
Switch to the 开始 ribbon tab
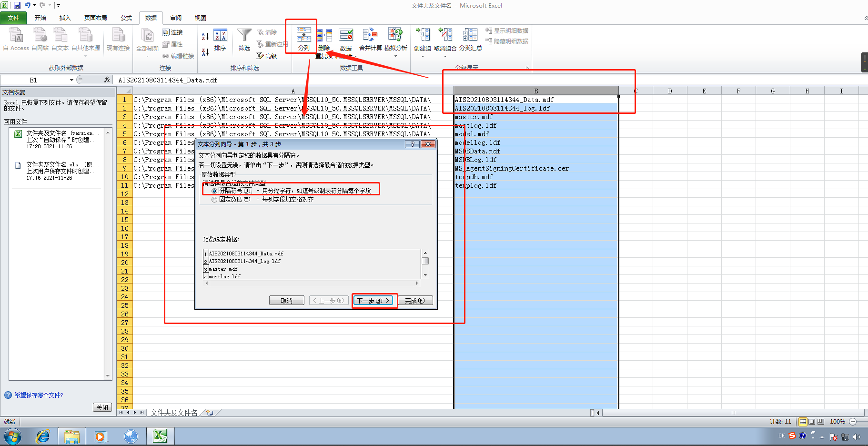pyautogui.click(x=40, y=18)
